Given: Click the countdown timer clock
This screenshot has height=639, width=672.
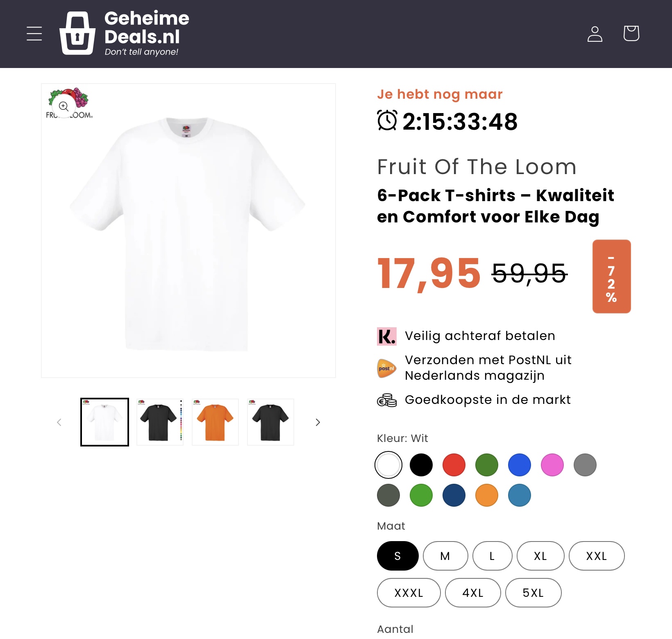Looking at the screenshot, I should pyautogui.click(x=387, y=121).
